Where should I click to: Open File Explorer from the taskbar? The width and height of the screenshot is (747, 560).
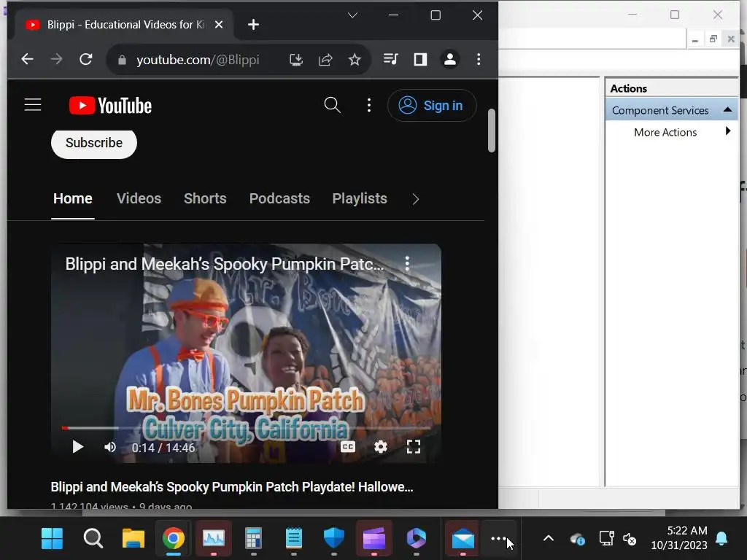133,539
